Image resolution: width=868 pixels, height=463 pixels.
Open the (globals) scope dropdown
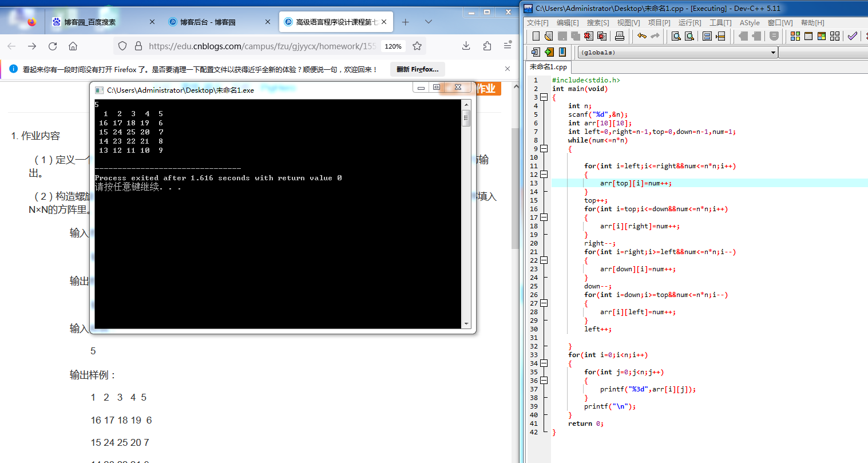677,52
